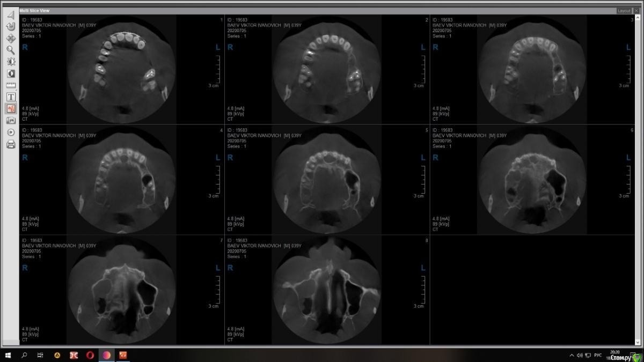
Task: Click the image capture tool icon
Action: click(x=11, y=121)
